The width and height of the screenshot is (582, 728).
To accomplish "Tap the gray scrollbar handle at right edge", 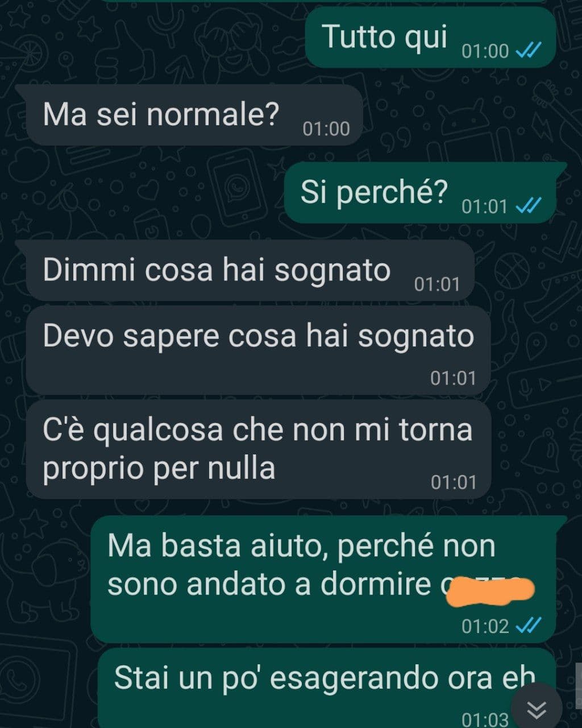I will click(579, 678).
